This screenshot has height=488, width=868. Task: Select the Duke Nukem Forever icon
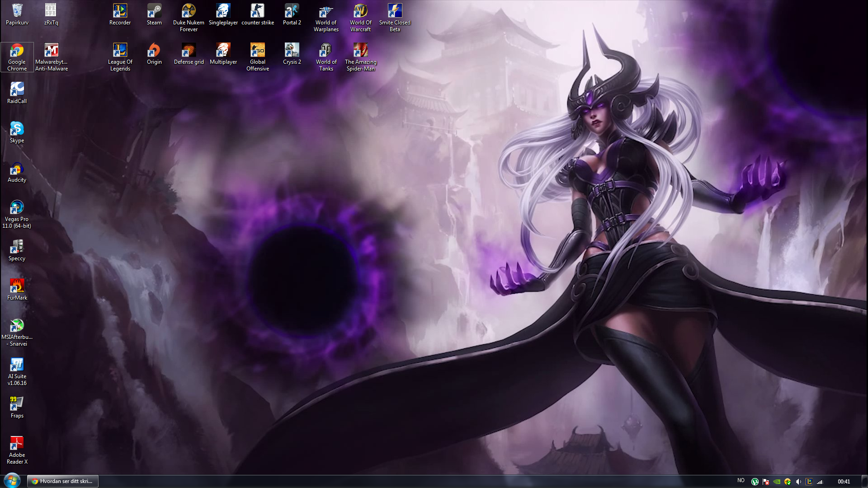(189, 18)
